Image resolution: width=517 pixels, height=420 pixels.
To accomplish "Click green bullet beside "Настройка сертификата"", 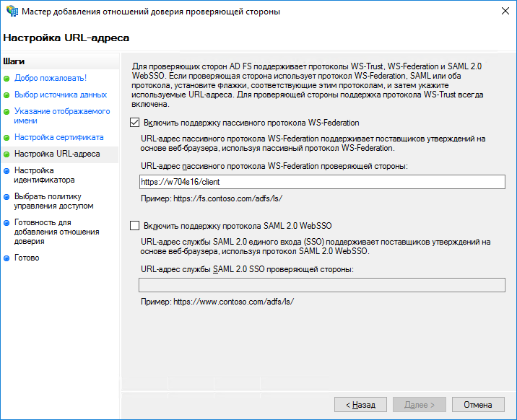I will tap(7, 137).
